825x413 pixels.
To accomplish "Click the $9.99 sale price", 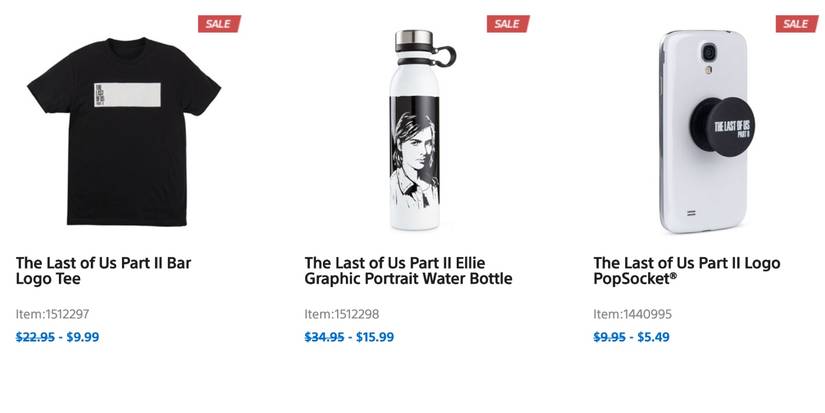I will tap(82, 337).
